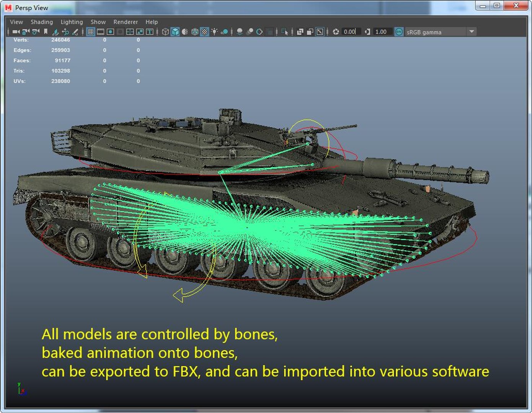Click the Maya logo in the title bar

[x=8, y=8]
